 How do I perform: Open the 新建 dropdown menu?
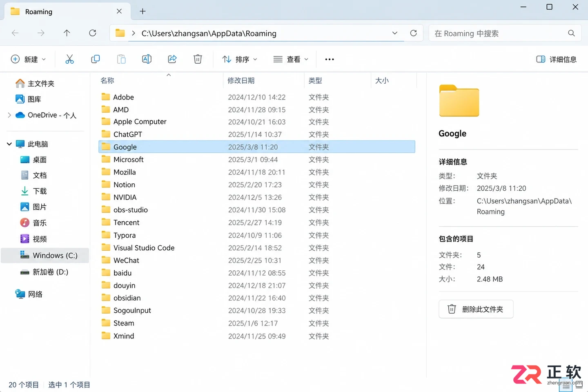click(x=28, y=59)
